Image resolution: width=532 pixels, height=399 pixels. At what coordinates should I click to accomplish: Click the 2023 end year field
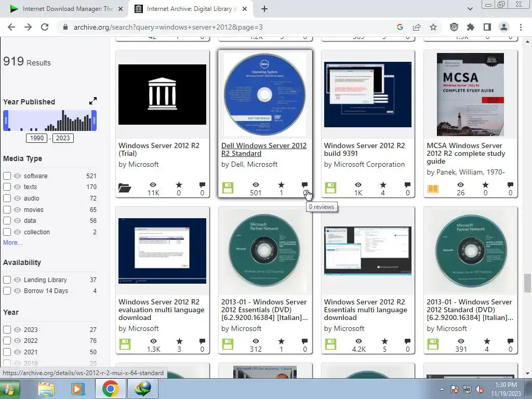63,138
